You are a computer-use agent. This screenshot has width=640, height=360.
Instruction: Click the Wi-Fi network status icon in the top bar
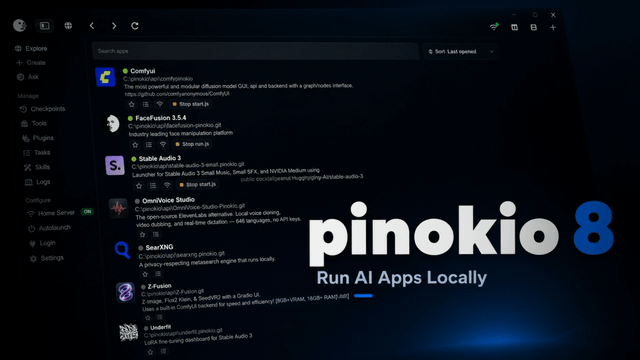[x=494, y=27]
